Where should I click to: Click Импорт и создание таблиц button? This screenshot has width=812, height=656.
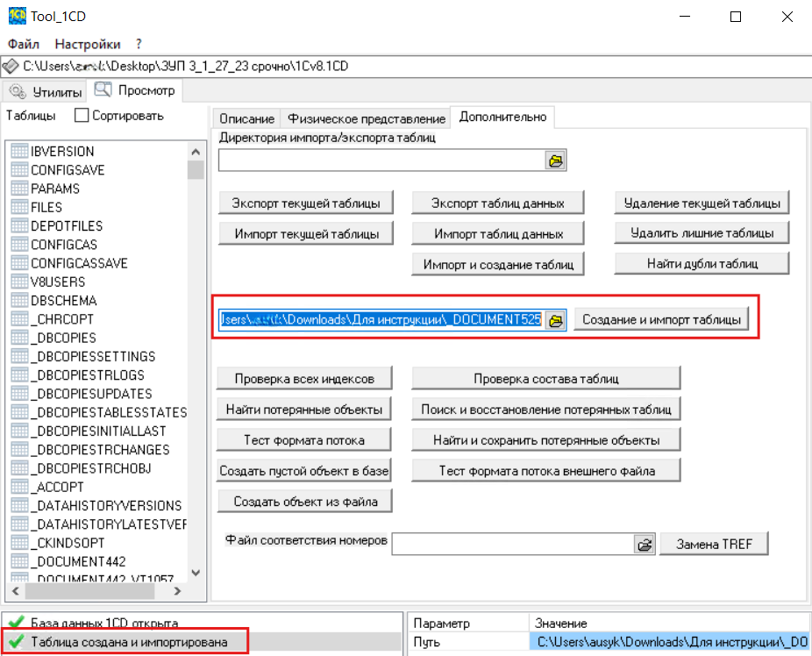pos(498,264)
